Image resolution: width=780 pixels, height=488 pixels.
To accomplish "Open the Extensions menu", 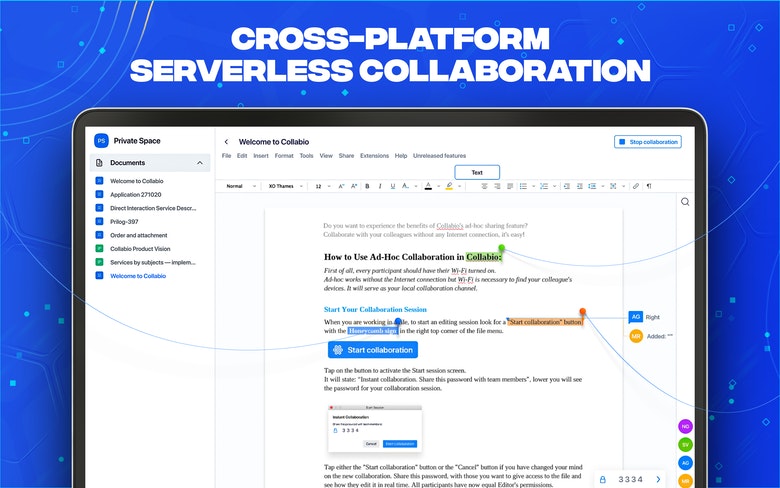I will click(374, 156).
